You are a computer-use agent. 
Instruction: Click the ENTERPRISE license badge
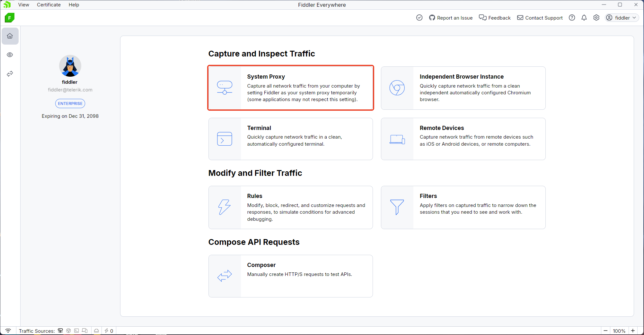(x=70, y=103)
